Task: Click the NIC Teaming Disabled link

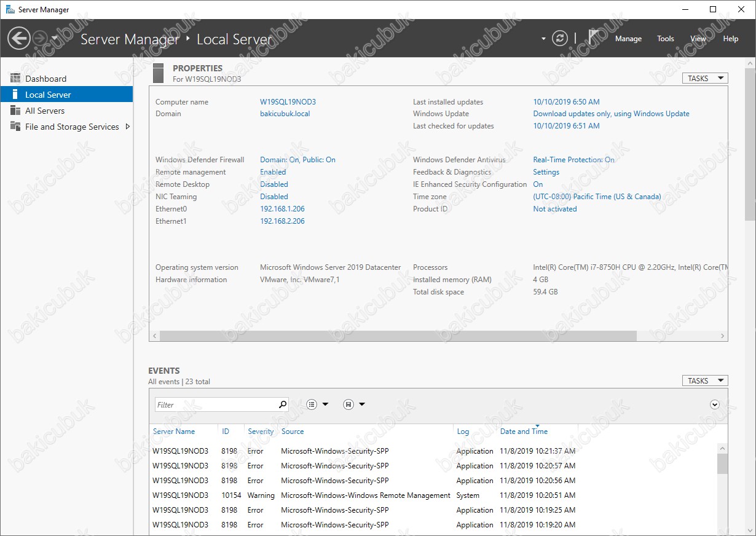Action: 274,197
